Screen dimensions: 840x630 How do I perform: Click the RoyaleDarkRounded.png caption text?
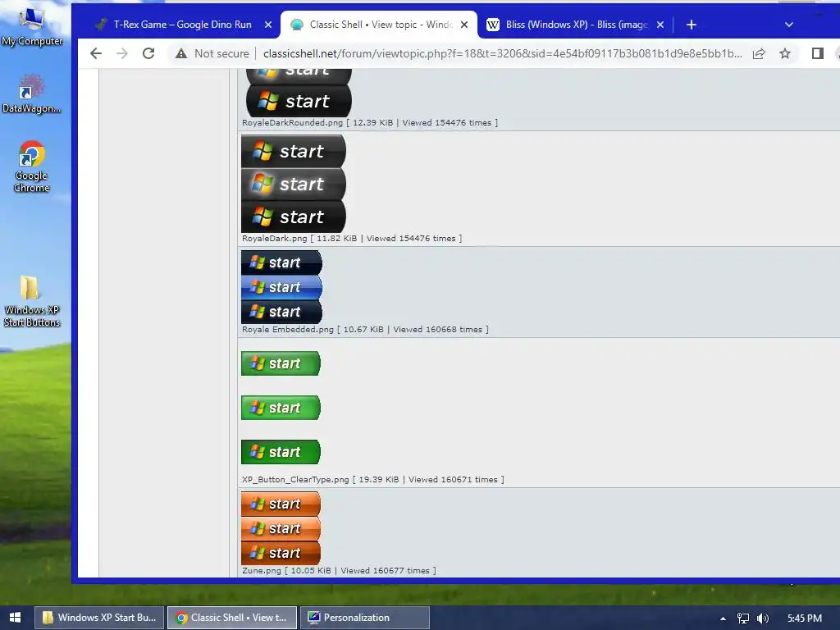[370, 123]
